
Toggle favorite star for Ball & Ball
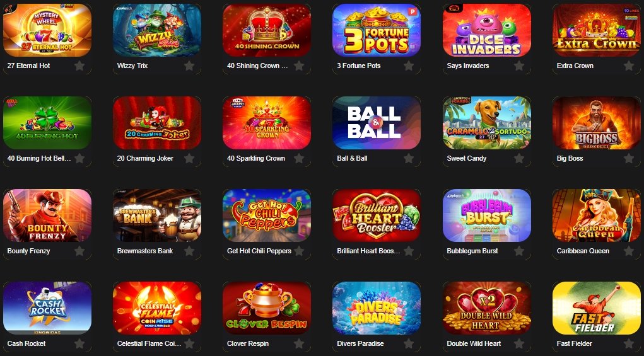[x=409, y=158]
